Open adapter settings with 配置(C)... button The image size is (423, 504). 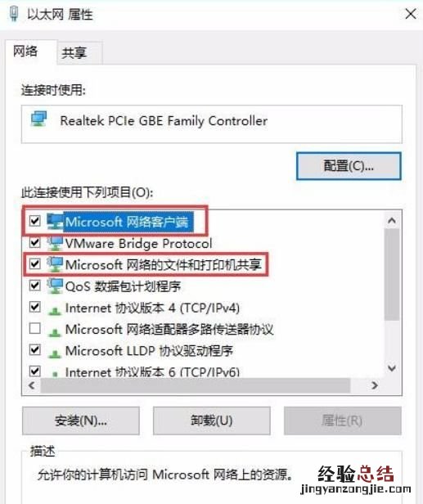(349, 166)
